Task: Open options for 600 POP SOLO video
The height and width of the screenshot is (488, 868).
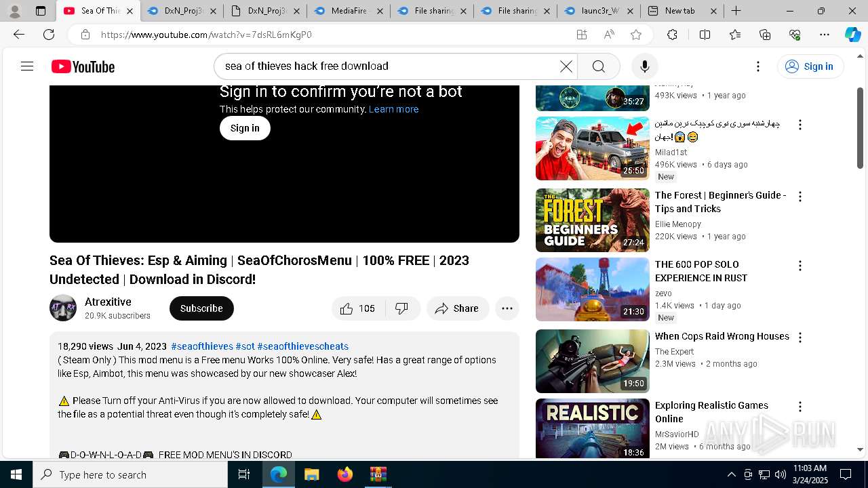Action: pos(800,266)
